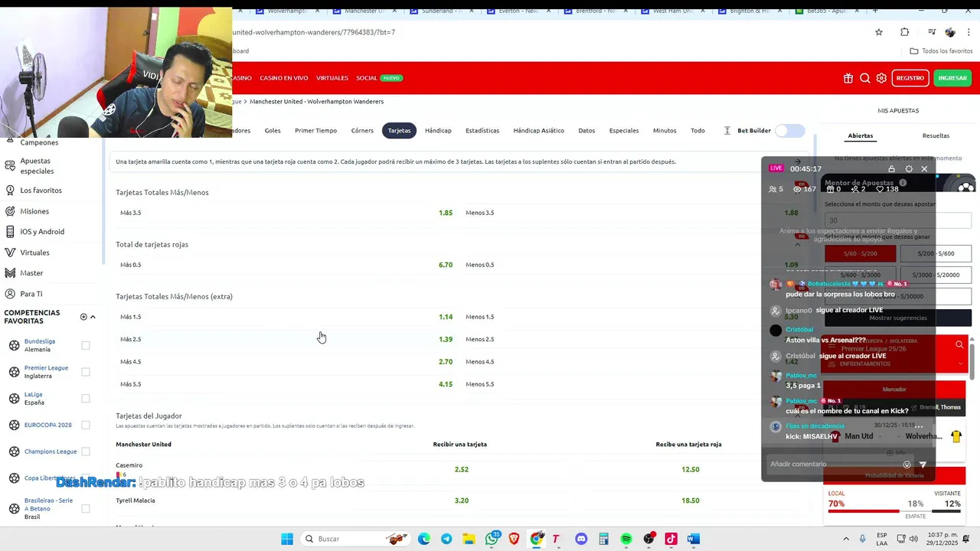Check the Champions League checkbox
This screenshot has width=980, height=551.
coord(86,452)
